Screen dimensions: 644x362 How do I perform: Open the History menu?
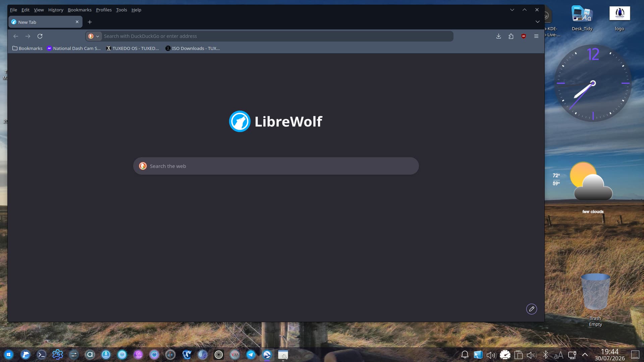[x=56, y=10]
